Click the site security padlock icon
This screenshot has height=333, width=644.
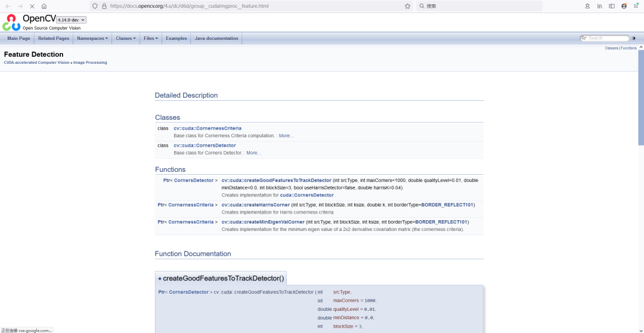pyautogui.click(x=104, y=6)
